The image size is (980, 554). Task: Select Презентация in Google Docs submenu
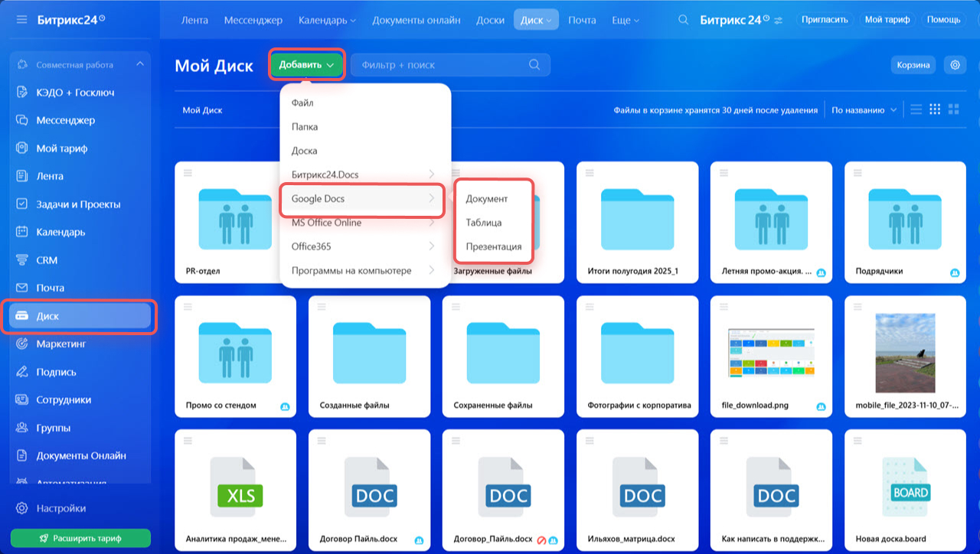[493, 246]
